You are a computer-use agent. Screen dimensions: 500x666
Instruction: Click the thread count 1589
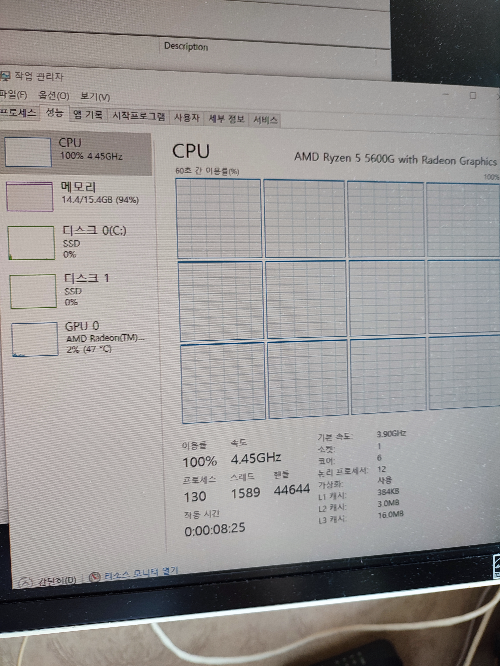[246, 493]
